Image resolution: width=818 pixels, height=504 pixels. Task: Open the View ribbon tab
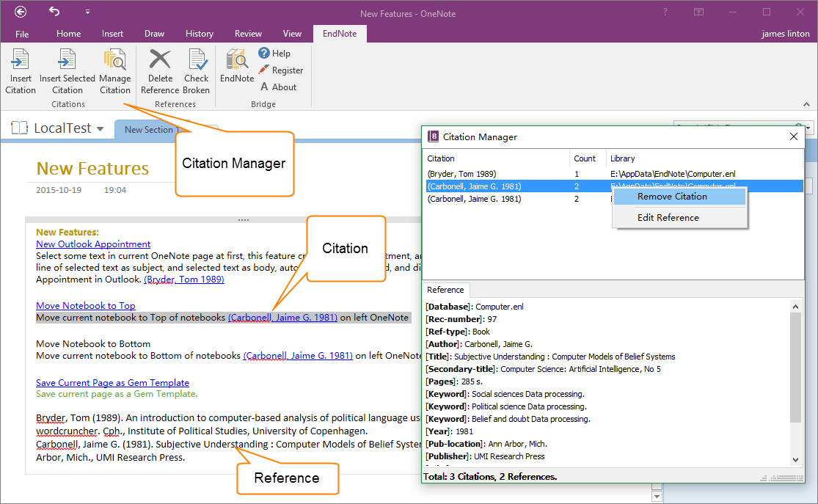point(292,34)
